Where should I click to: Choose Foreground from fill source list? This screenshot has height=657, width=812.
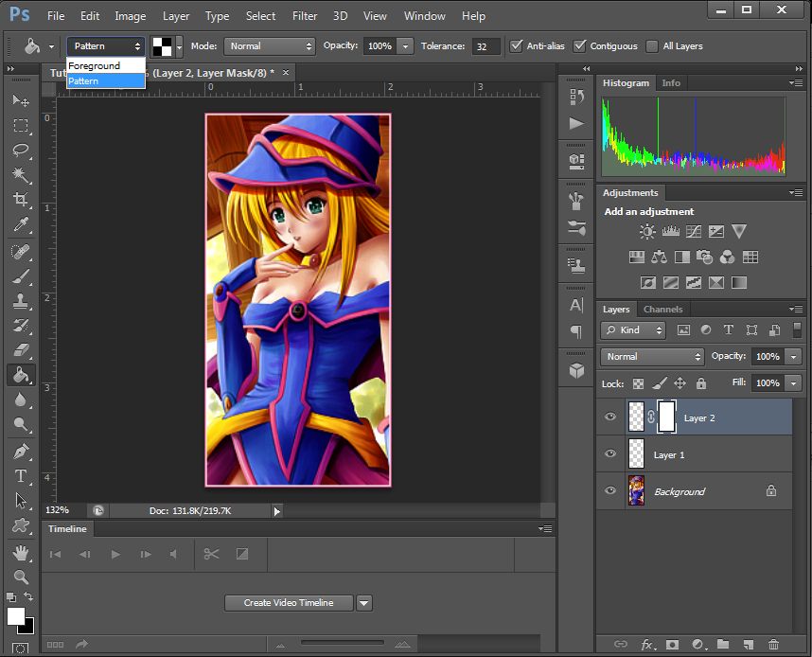[106, 66]
